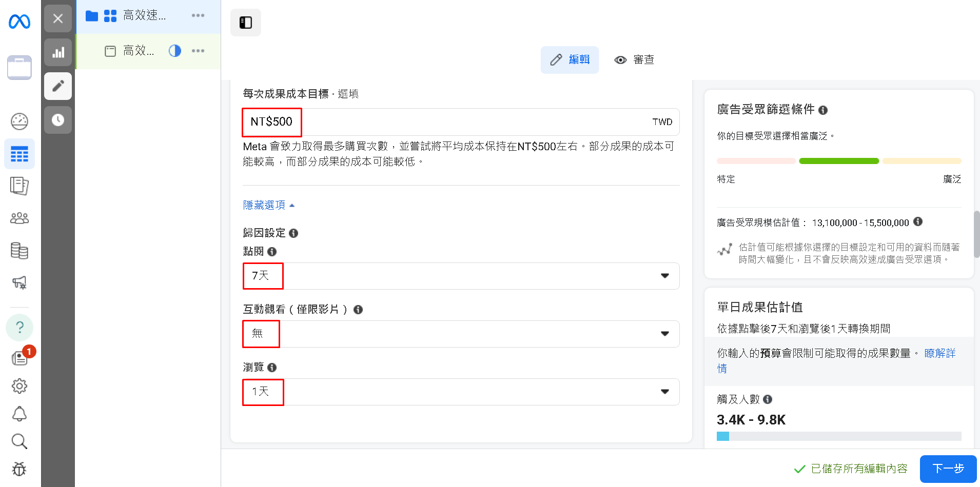The image size is (980, 487).
Task: Open the advertising settings megaphone icon
Action: [19, 282]
